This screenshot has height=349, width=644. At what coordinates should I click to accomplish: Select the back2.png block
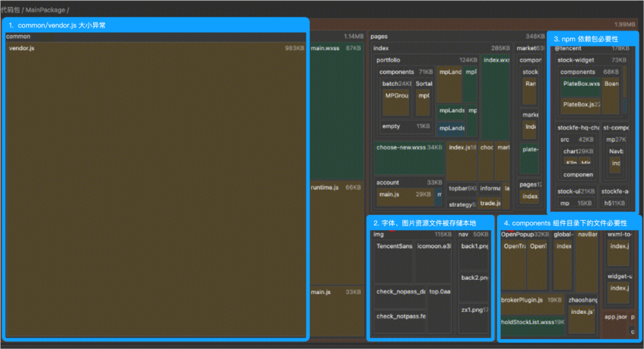pyautogui.click(x=473, y=287)
